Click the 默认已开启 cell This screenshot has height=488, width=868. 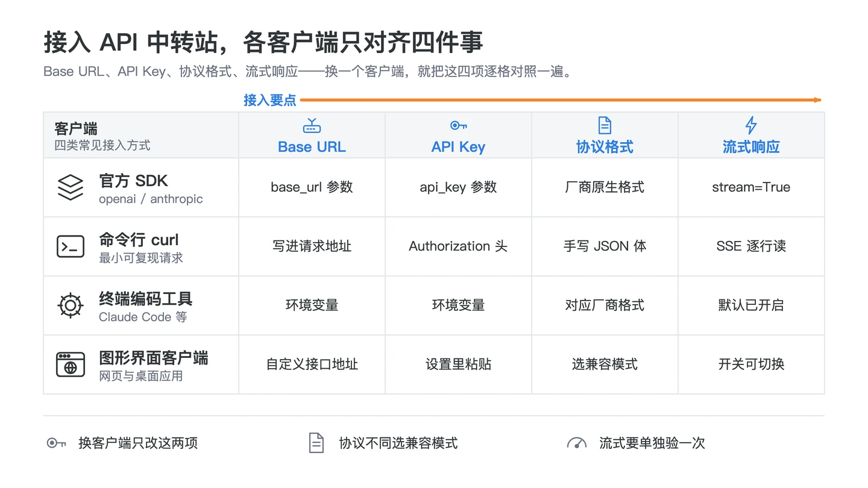coord(751,305)
